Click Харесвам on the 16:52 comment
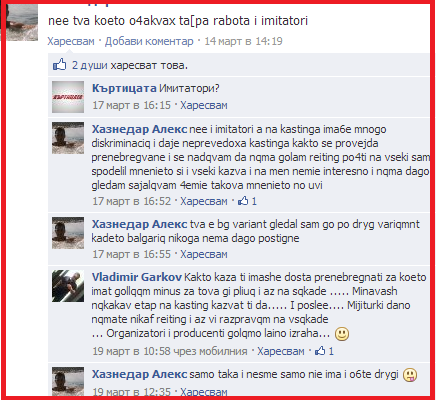The width and height of the screenshot is (436, 400). 204,201
